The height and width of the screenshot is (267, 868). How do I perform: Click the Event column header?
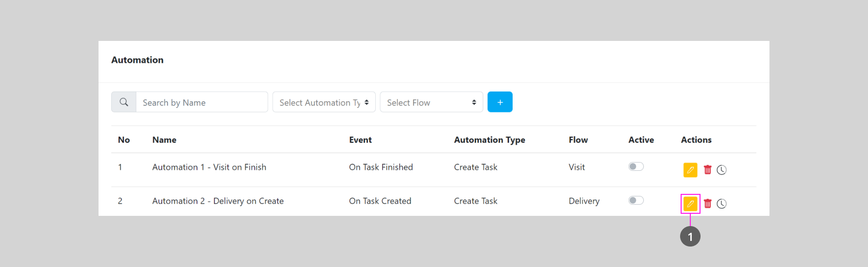tap(360, 140)
